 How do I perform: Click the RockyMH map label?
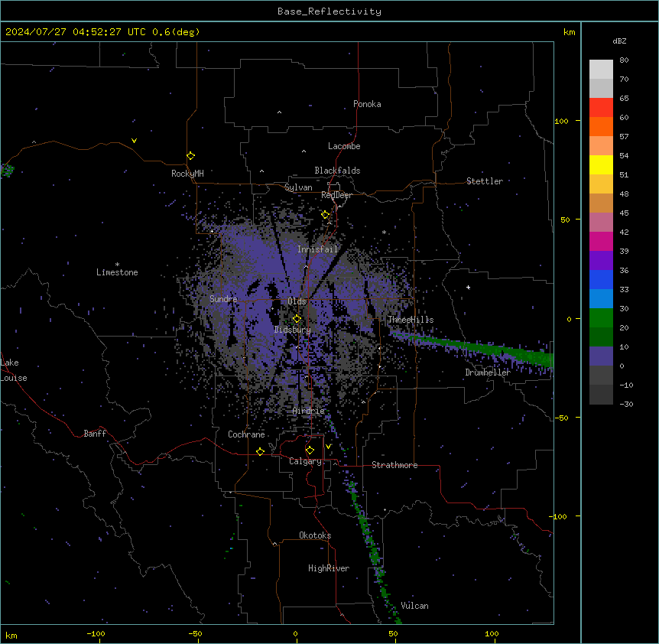pos(187,174)
